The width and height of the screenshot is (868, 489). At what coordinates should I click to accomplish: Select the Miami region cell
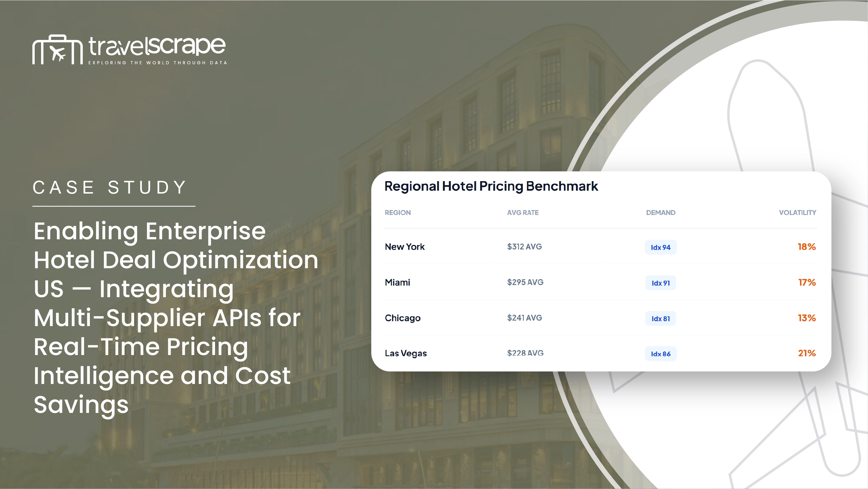coord(398,282)
